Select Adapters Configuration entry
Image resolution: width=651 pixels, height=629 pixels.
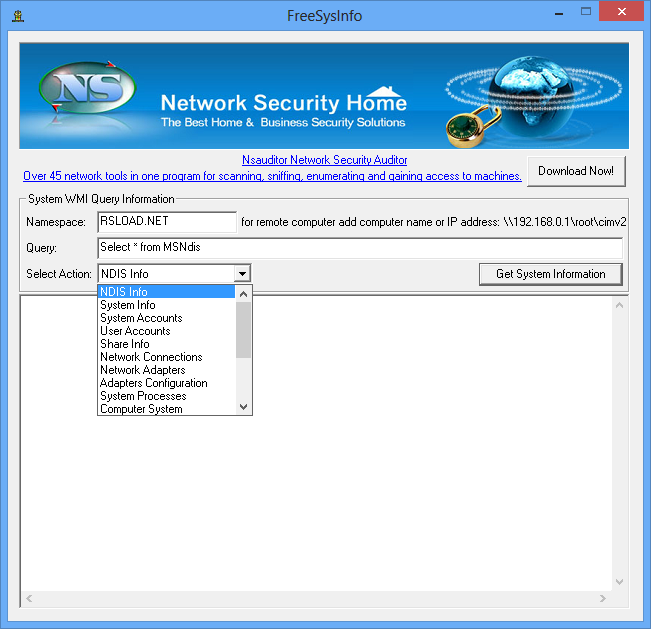click(167, 383)
